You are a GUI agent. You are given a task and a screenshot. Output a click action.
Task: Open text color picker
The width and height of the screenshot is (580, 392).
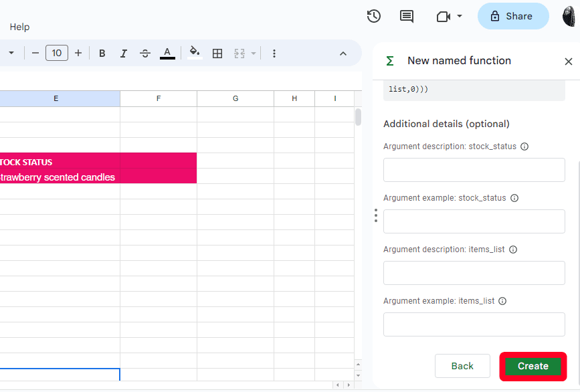point(167,54)
